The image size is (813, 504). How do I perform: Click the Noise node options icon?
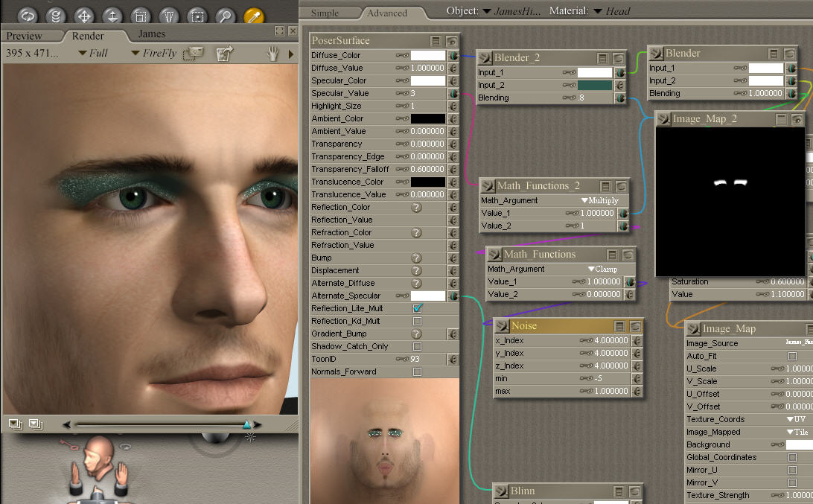tap(621, 326)
